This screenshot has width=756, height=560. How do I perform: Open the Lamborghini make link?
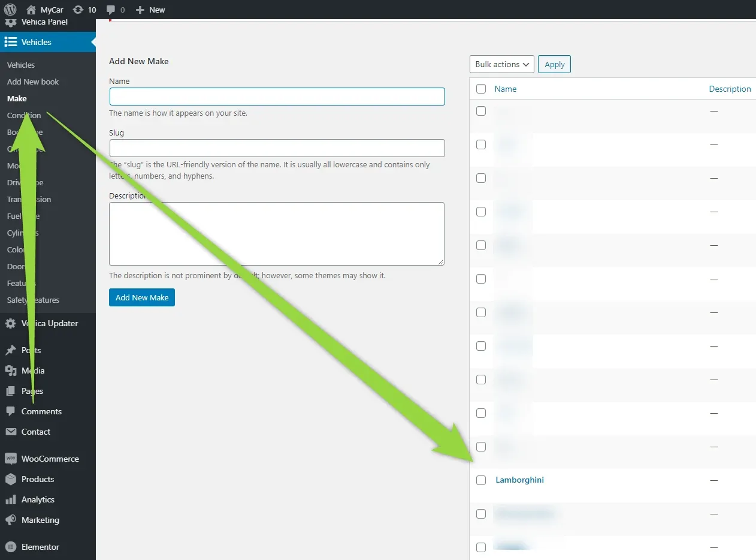520,480
